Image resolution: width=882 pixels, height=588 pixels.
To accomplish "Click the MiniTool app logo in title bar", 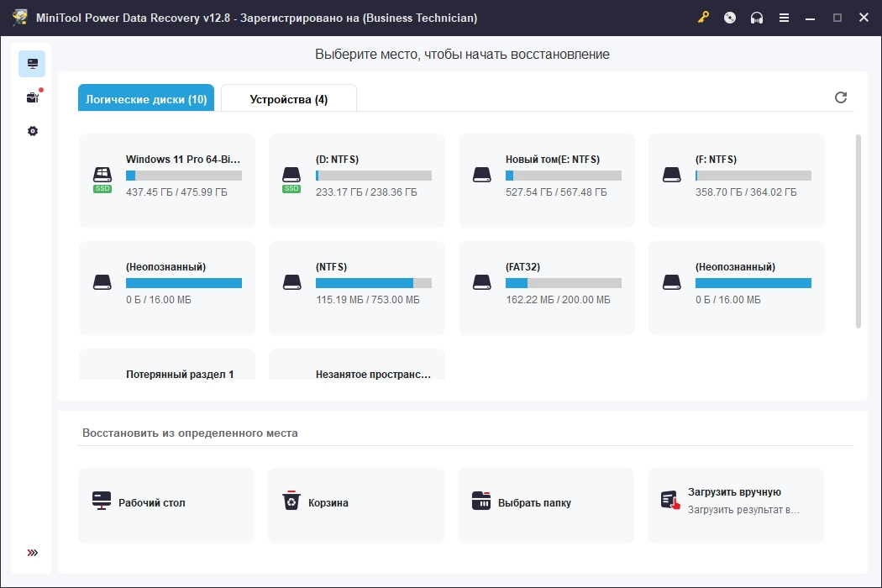I will pyautogui.click(x=19, y=18).
